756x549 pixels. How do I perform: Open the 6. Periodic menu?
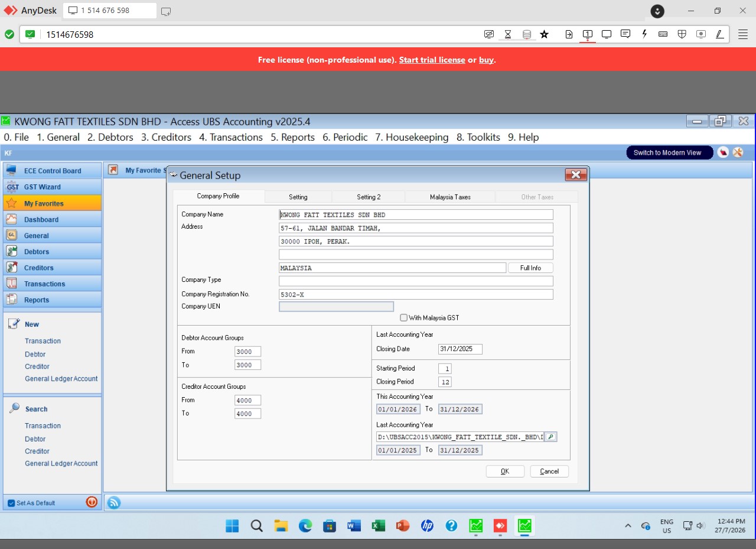coord(345,137)
